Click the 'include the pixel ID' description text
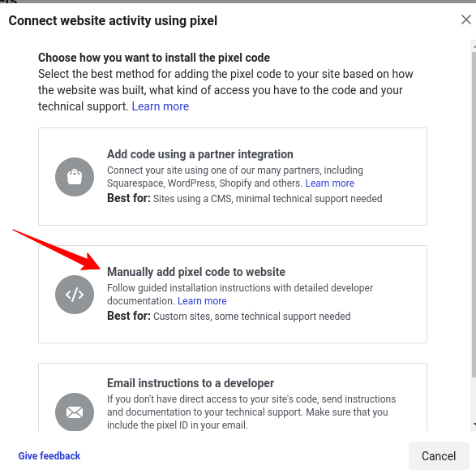 (178, 425)
